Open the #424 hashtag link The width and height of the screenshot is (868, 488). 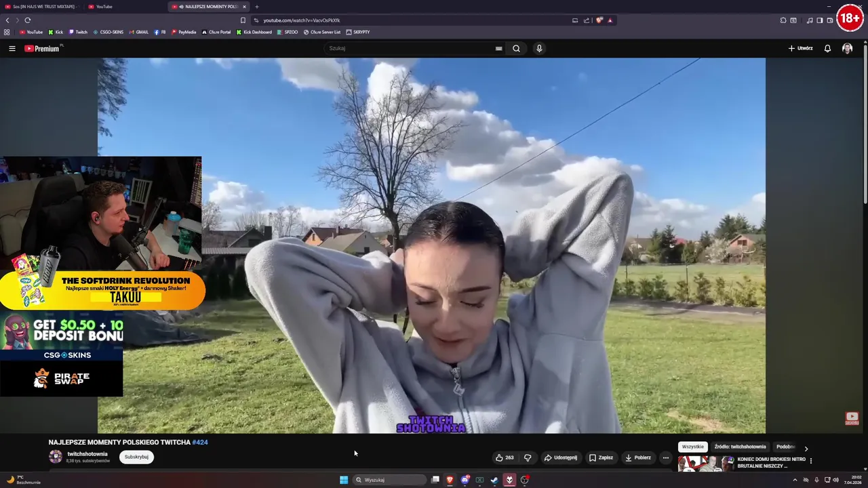(x=200, y=442)
